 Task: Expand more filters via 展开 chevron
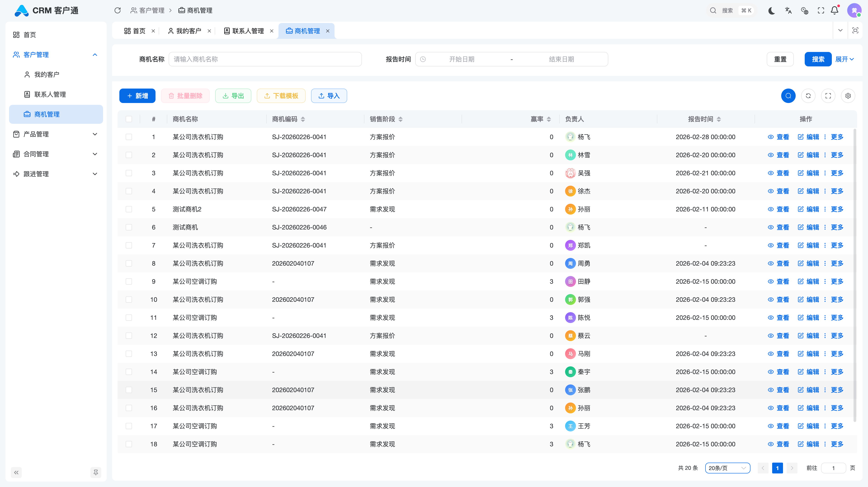click(x=844, y=59)
